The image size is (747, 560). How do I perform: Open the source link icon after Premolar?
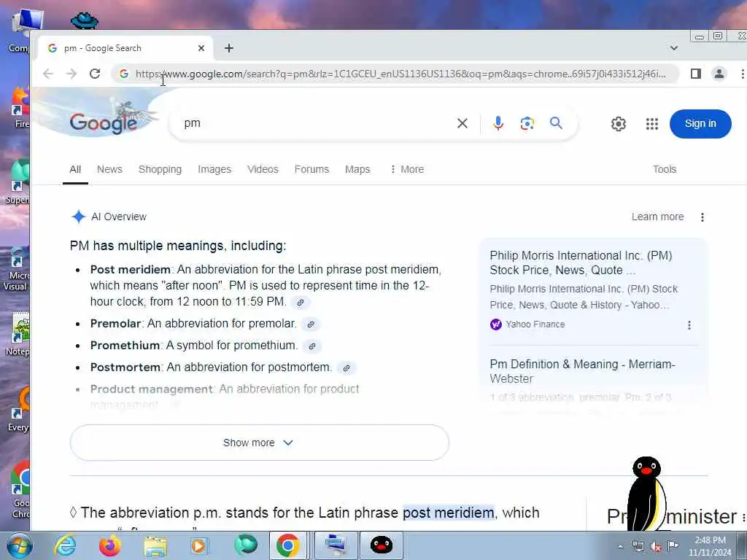click(x=311, y=324)
